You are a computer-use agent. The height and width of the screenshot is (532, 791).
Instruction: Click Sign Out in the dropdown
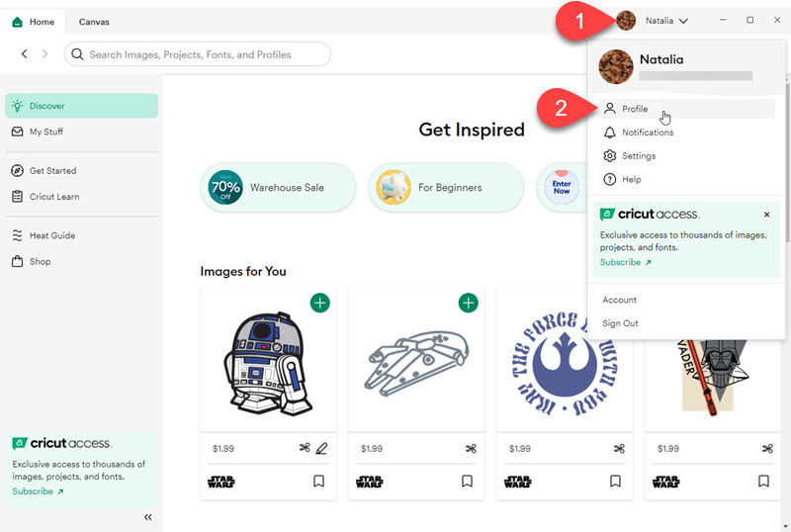click(620, 323)
